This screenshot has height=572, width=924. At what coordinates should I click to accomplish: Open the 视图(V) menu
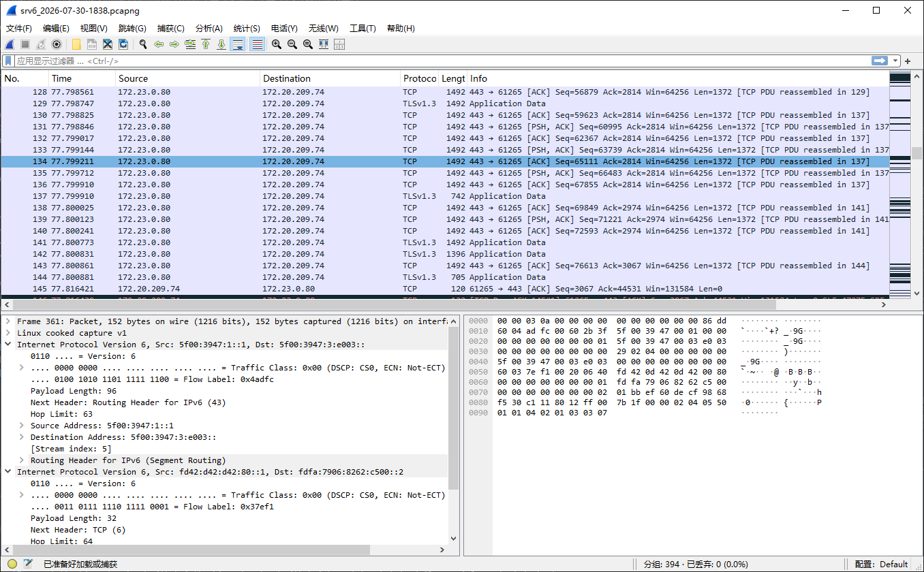[x=94, y=29]
